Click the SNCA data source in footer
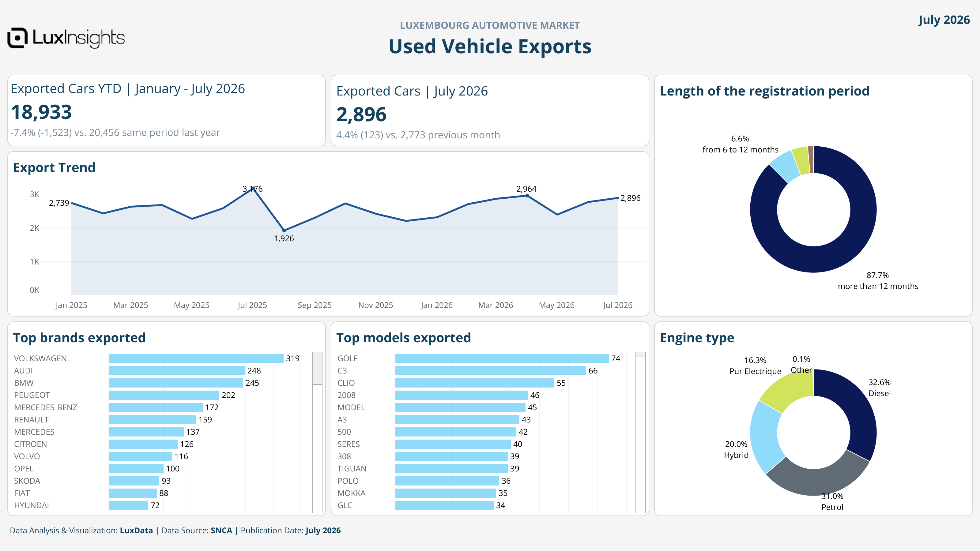980x551 pixels. [x=221, y=530]
